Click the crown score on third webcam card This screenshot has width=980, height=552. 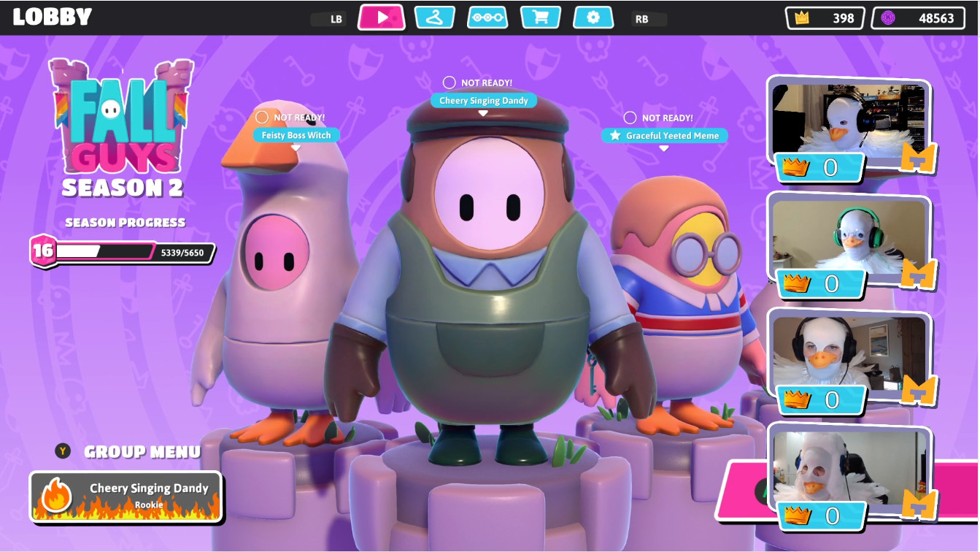(x=820, y=399)
